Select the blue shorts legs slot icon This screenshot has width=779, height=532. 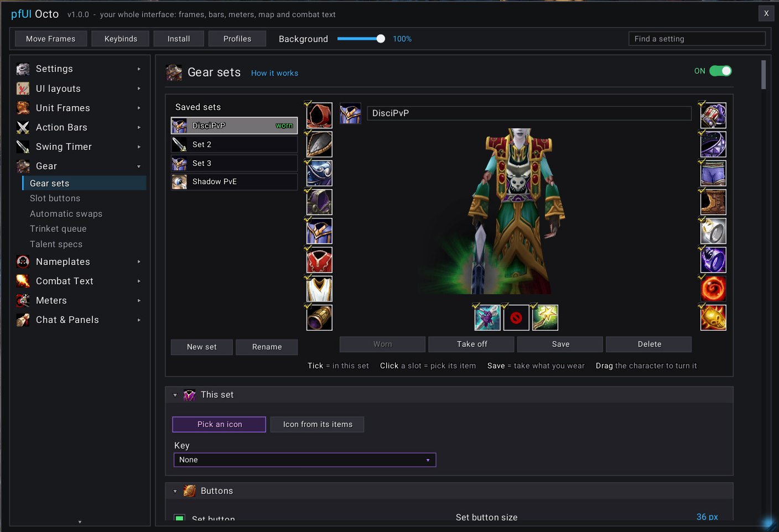713,173
